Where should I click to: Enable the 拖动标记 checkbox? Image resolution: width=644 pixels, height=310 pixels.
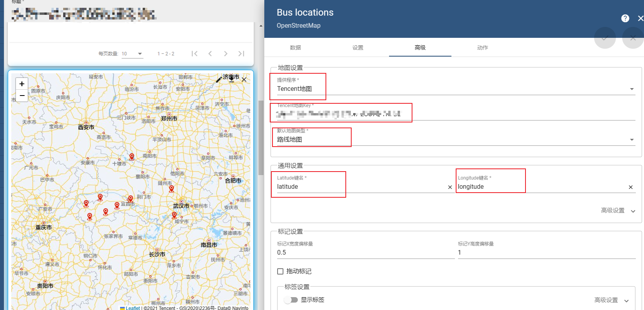[280, 271]
